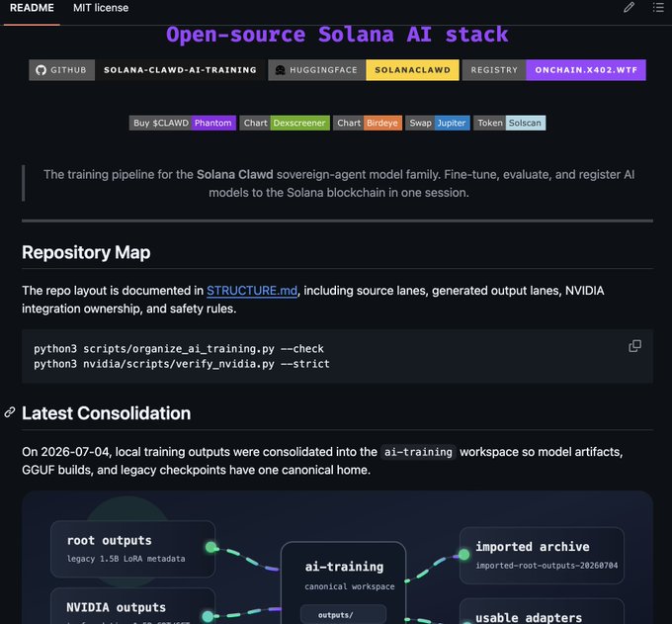Image resolution: width=672 pixels, height=624 pixels.
Task: Click the ai-training canonical workspace node
Action: [343, 581]
